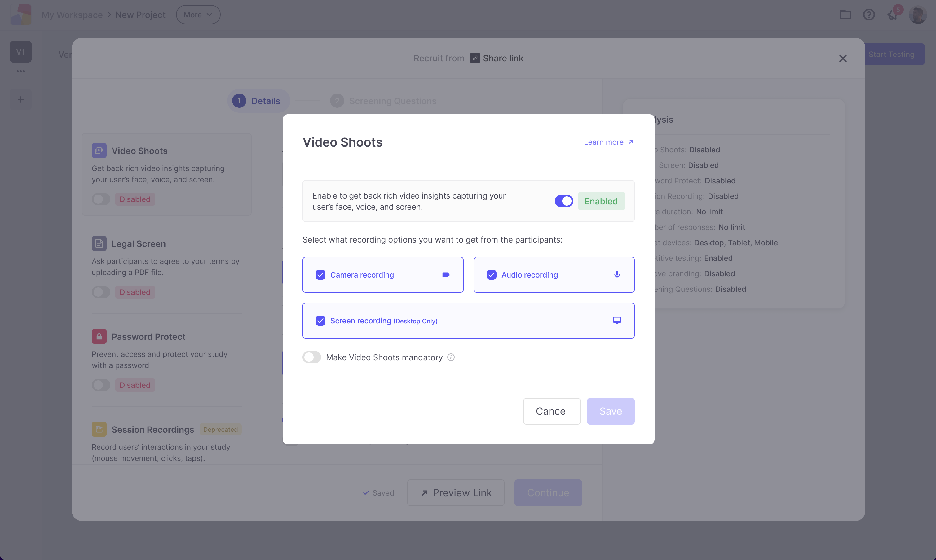Click the Start Testing button
Screen dimensions: 936x560
[894, 54]
